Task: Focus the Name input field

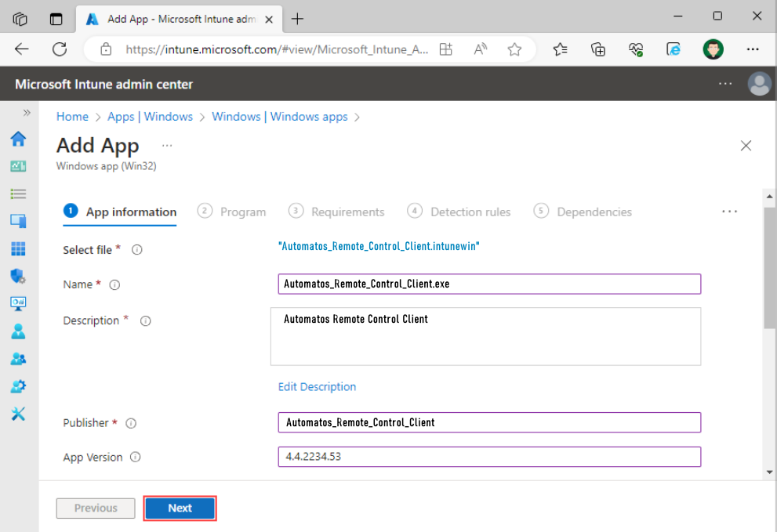Action: click(x=489, y=284)
